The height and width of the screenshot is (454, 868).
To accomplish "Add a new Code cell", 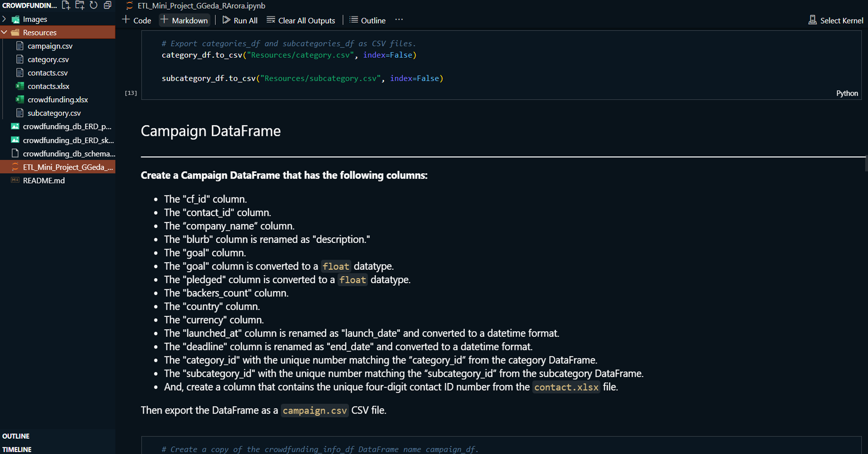I will (x=137, y=20).
